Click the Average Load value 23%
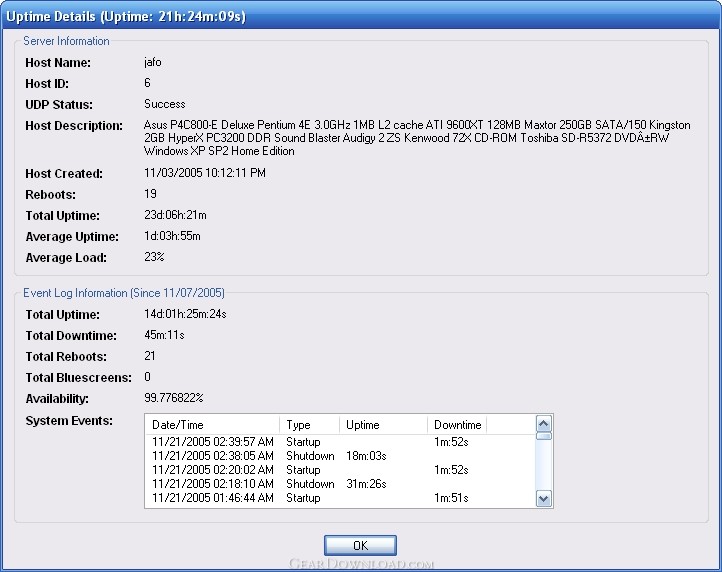This screenshot has height=572, width=722. pos(154,257)
